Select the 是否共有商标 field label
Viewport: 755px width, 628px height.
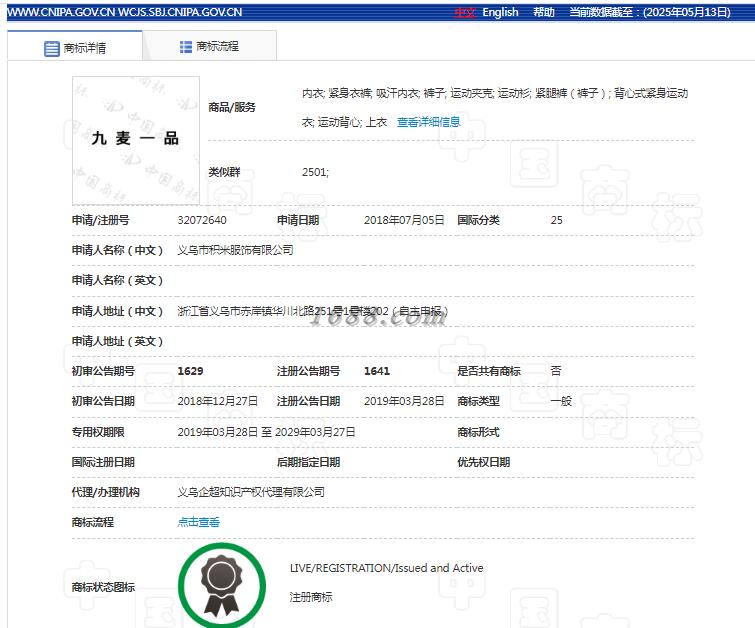pos(489,371)
